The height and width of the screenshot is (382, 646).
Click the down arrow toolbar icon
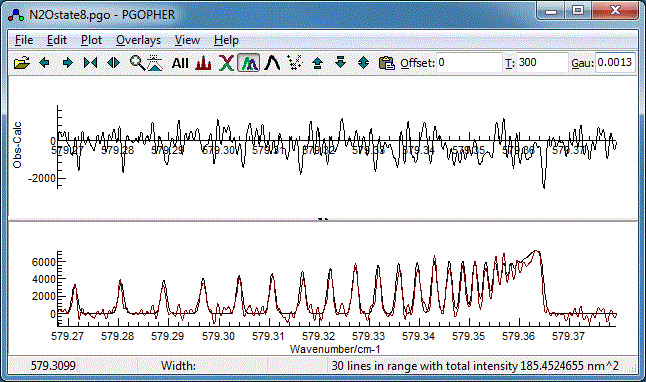pyautogui.click(x=340, y=63)
